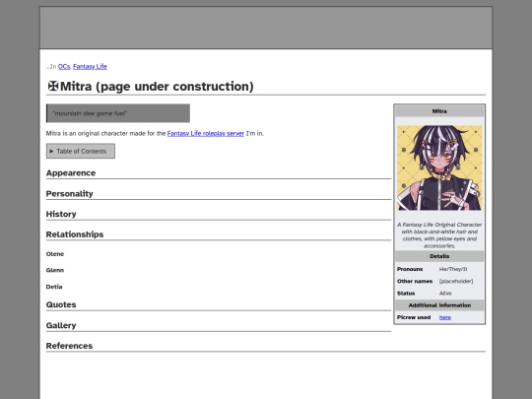532x399 pixels.
Task: Click the Picrew used label
Action: (x=414, y=317)
